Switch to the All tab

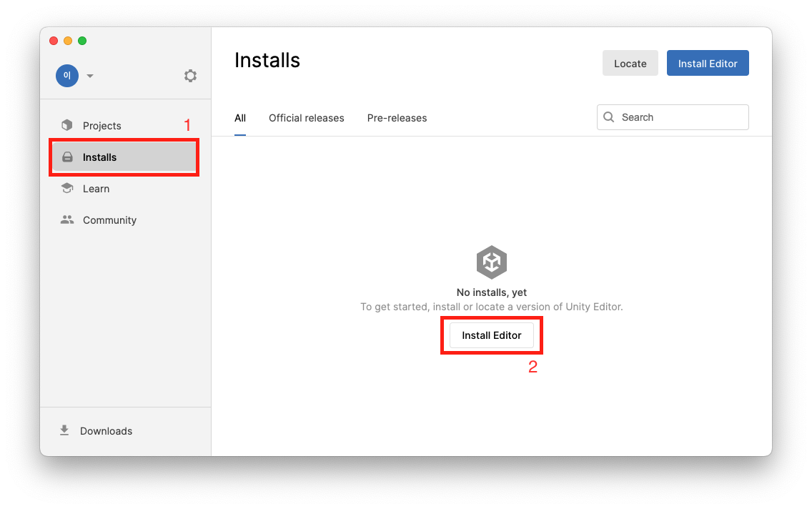tap(240, 118)
